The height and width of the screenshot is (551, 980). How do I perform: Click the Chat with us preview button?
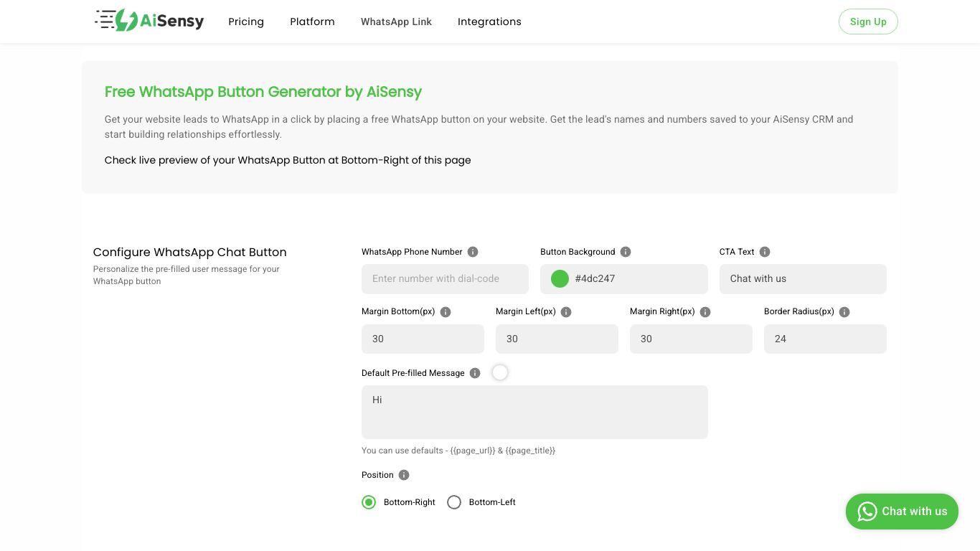(x=902, y=512)
